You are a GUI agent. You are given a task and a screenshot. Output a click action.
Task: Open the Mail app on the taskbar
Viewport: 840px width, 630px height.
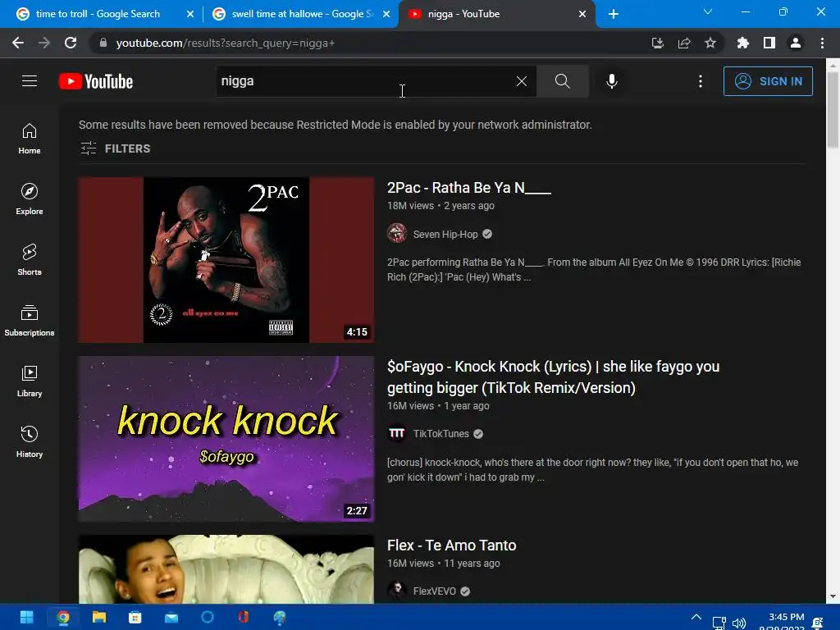171,618
